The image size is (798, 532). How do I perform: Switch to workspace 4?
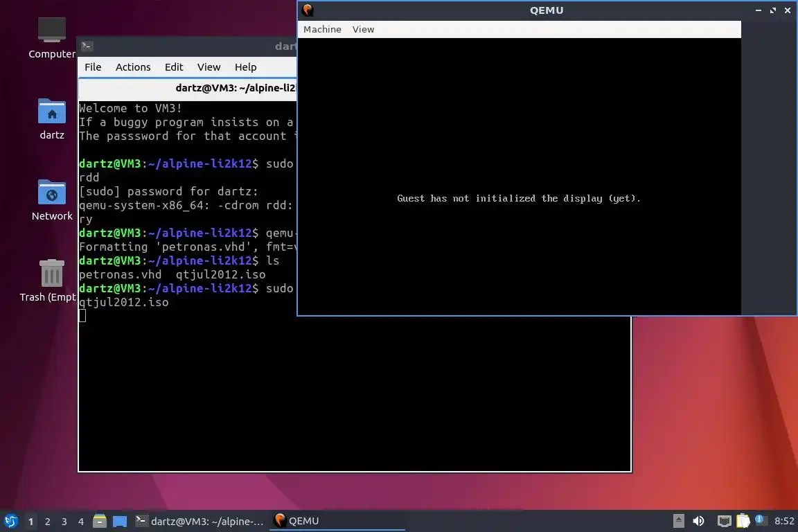[x=81, y=522]
